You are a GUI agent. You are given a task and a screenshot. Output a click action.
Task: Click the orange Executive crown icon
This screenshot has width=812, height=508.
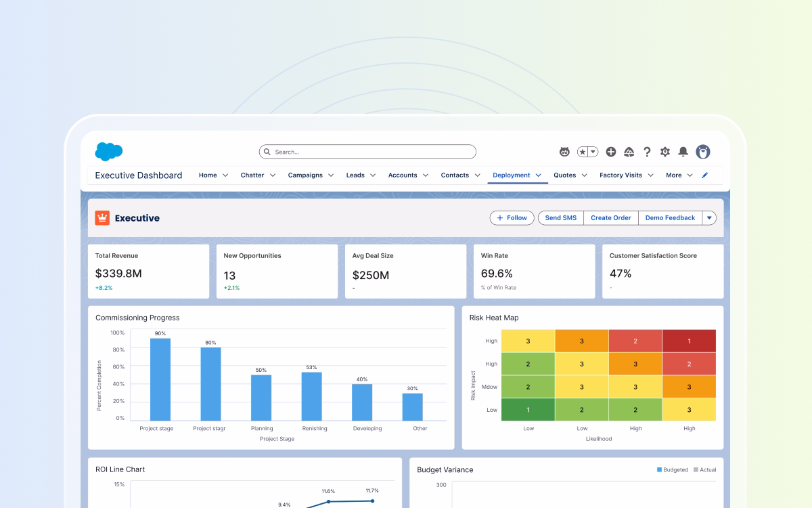click(102, 217)
